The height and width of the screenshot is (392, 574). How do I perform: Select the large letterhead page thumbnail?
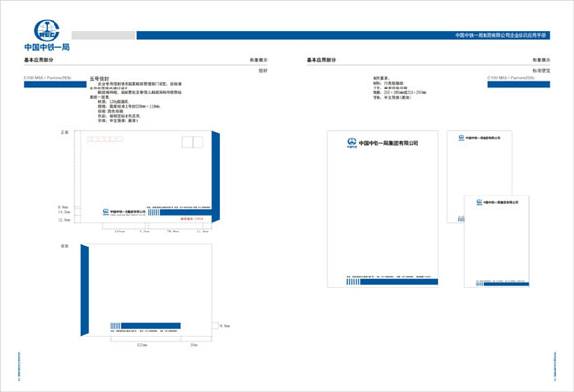[382, 209]
